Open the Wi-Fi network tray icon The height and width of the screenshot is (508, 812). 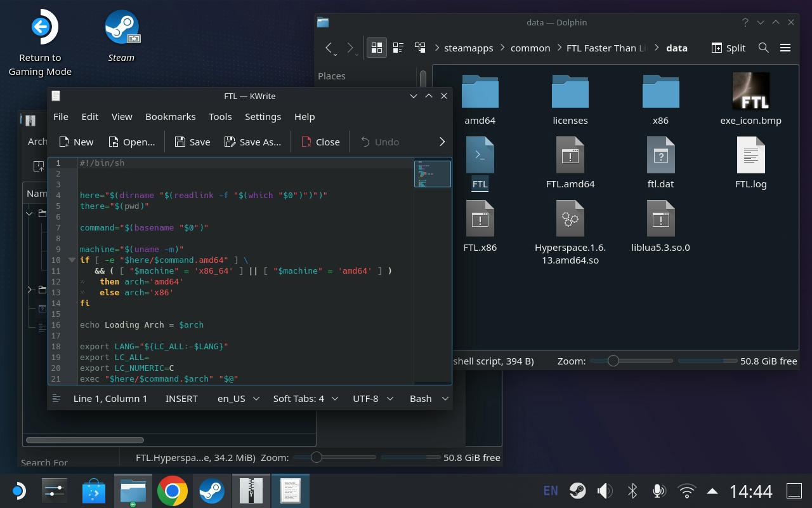click(686, 491)
